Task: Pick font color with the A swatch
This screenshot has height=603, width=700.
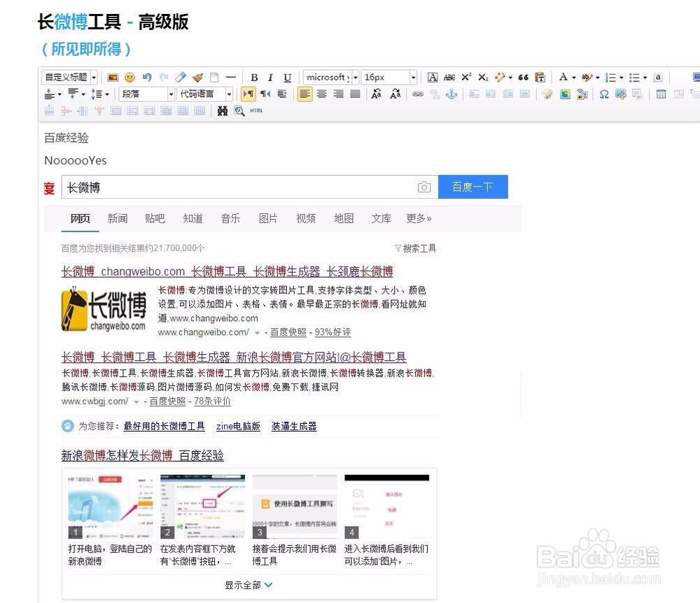Action: tap(563, 77)
